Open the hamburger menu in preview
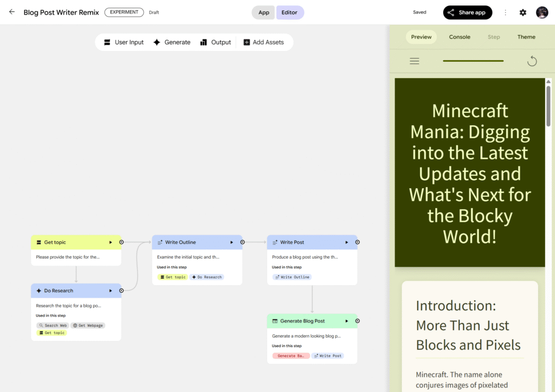This screenshot has height=392, width=555. point(415,61)
